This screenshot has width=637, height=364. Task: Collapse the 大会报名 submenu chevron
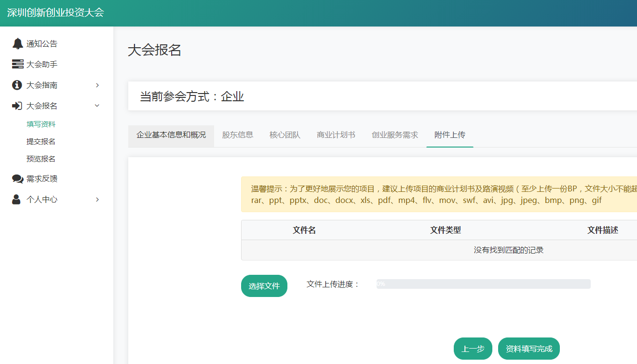tap(97, 106)
